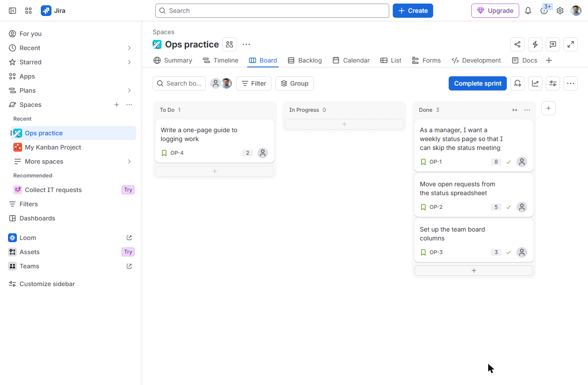Open the board more options menu
This screenshot has width=588, height=385.
click(571, 83)
